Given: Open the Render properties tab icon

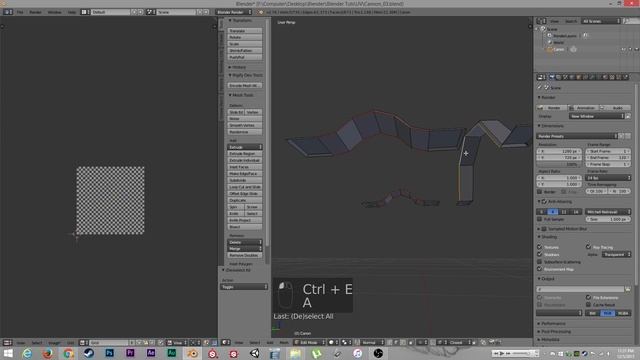Looking at the screenshot, I should click(552, 77).
